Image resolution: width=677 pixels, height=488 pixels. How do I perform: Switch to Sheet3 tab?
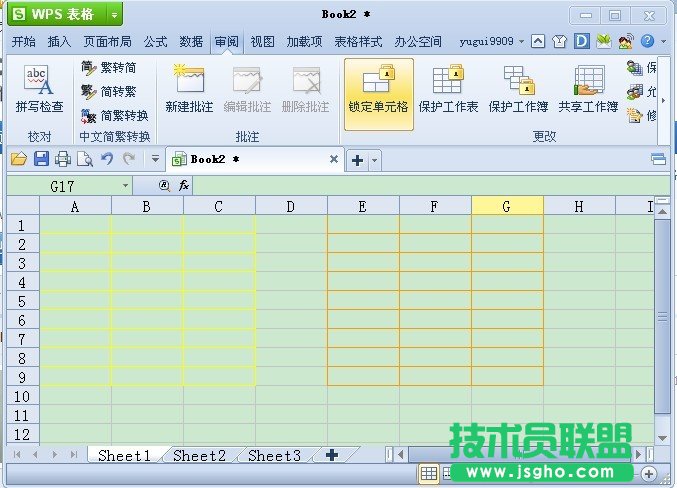tap(275, 456)
